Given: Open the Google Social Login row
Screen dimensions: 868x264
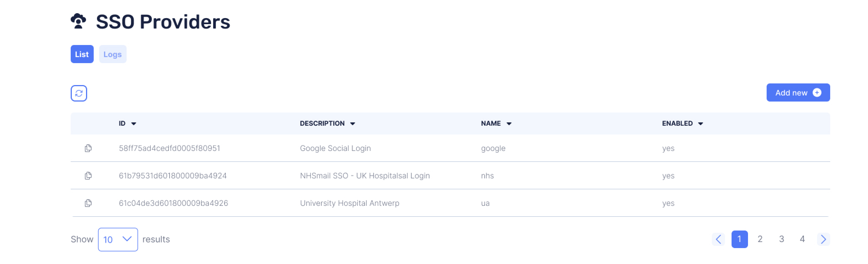Looking at the screenshot, I should (x=335, y=148).
